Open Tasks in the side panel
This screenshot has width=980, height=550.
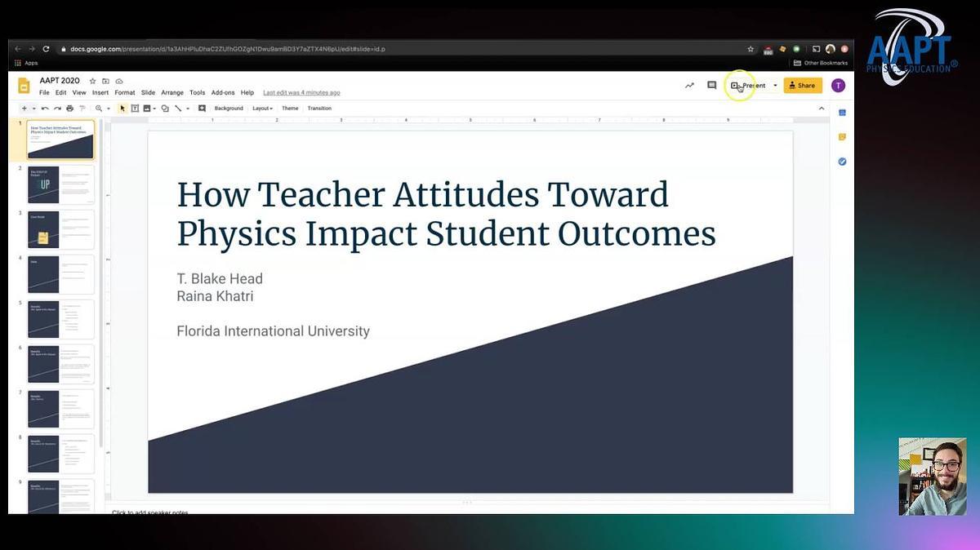[x=842, y=162]
